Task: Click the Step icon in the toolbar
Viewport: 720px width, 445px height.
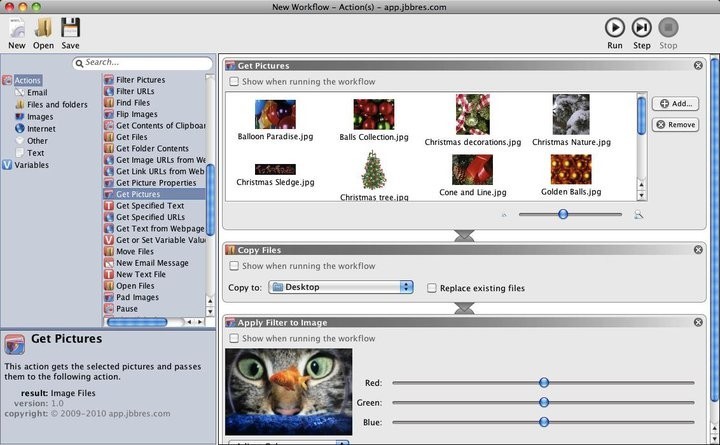Action: coord(642,28)
